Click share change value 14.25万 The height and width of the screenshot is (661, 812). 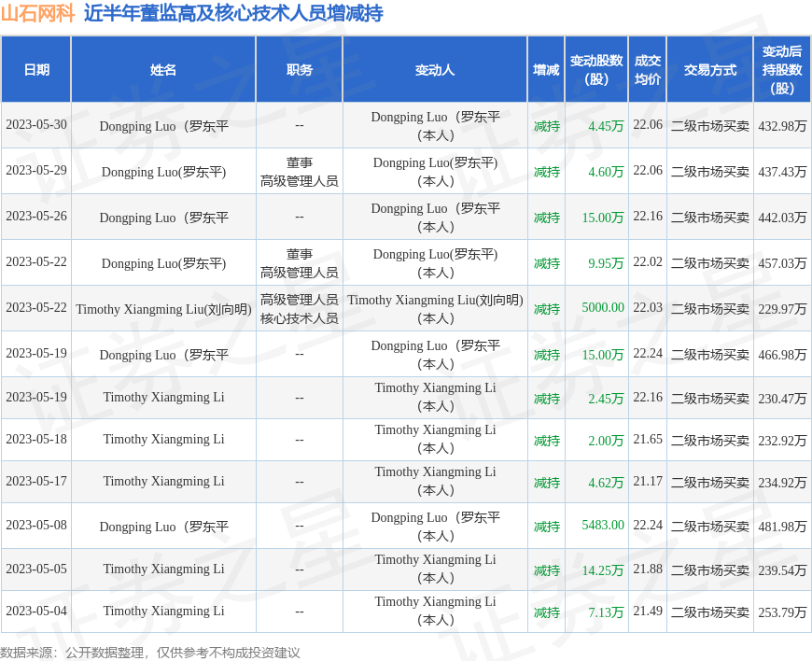603,570
